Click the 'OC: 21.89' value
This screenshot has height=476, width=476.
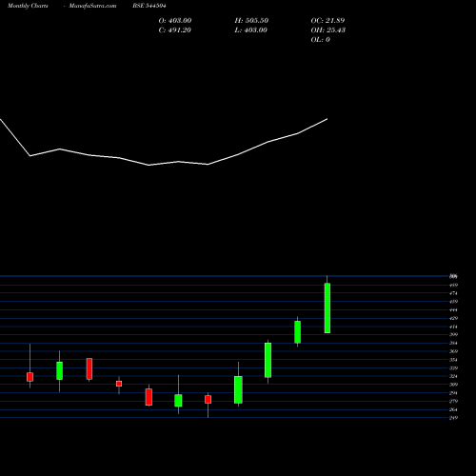(327, 20)
